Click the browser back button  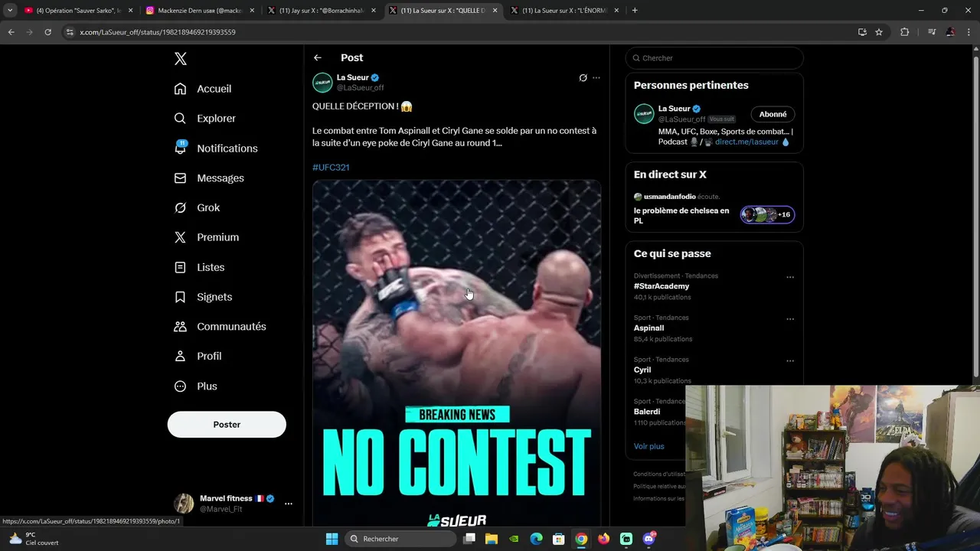pyautogui.click(x=11, y=32)
